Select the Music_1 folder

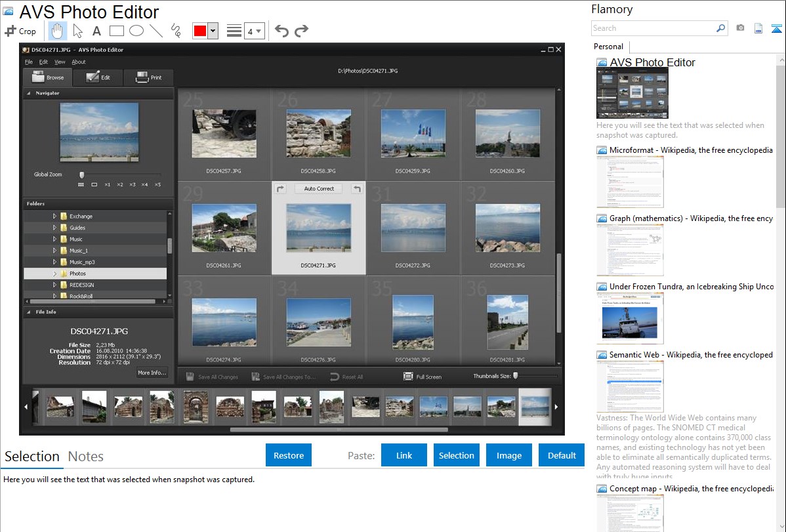click(78, 251)
